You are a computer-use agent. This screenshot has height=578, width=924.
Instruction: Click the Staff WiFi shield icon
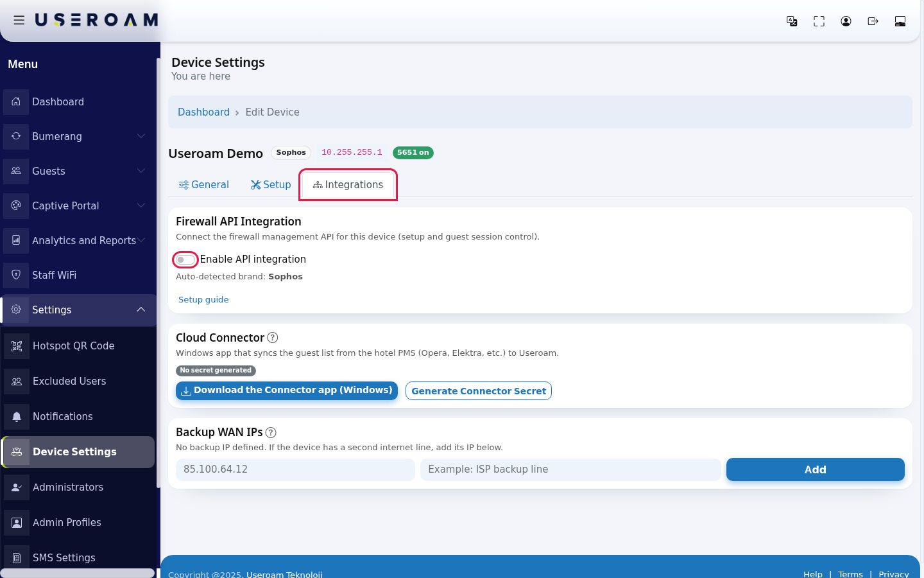[x=16, y=275]
